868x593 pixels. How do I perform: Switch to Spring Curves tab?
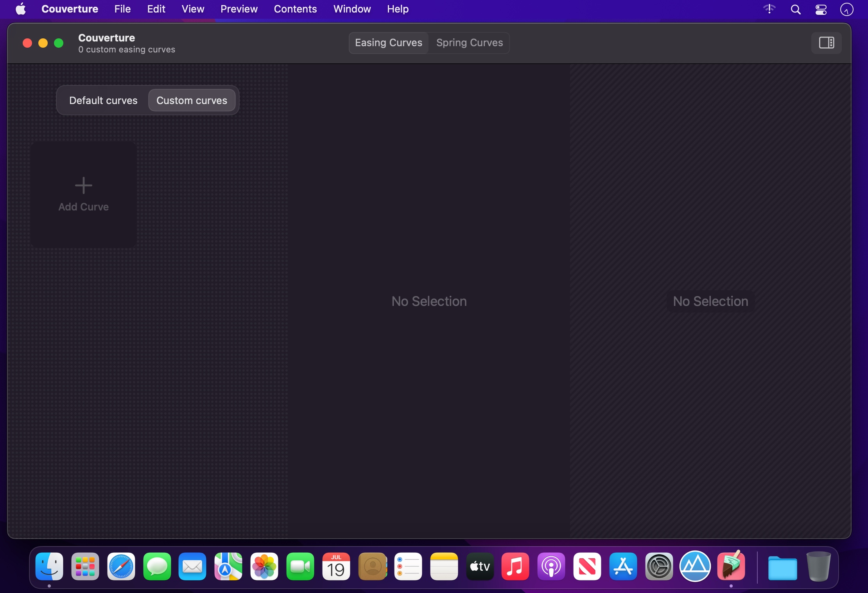click(x=469, y=43)
